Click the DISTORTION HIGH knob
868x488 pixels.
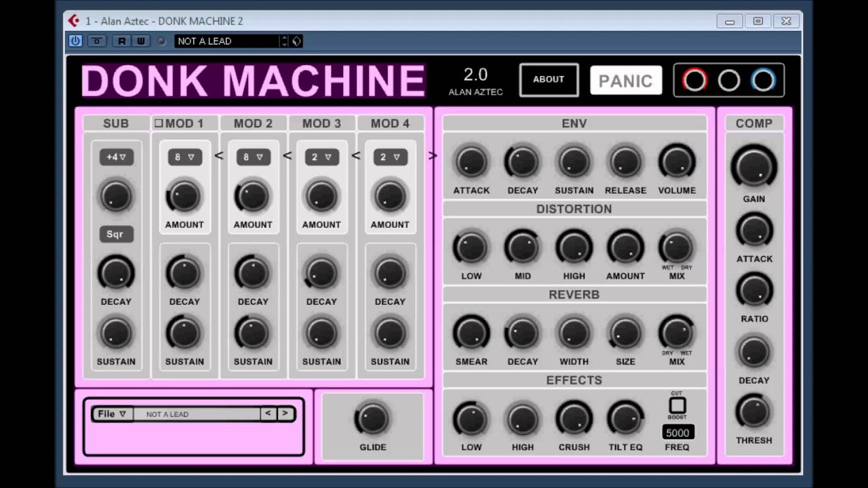coord(574,247)
